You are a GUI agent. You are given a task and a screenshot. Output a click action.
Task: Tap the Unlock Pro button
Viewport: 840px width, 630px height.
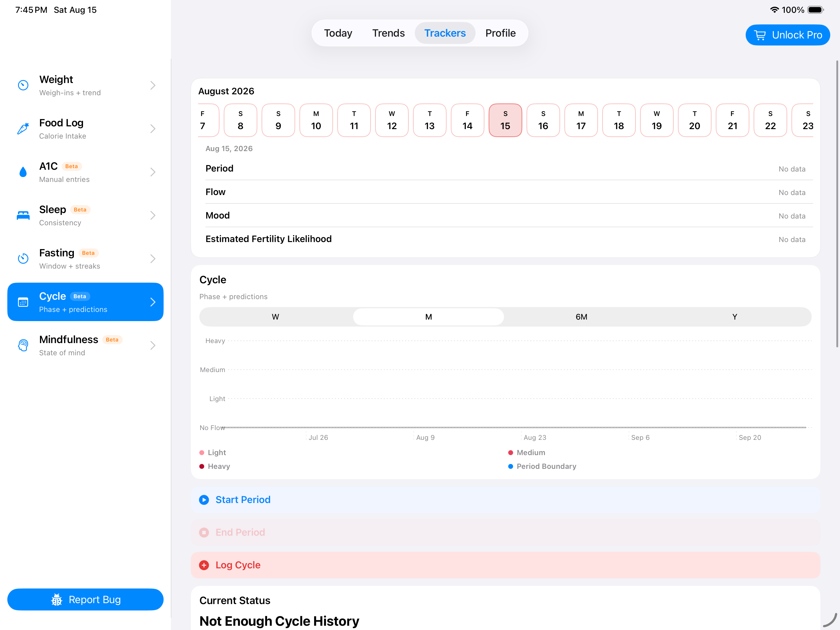tap(787, 35)
